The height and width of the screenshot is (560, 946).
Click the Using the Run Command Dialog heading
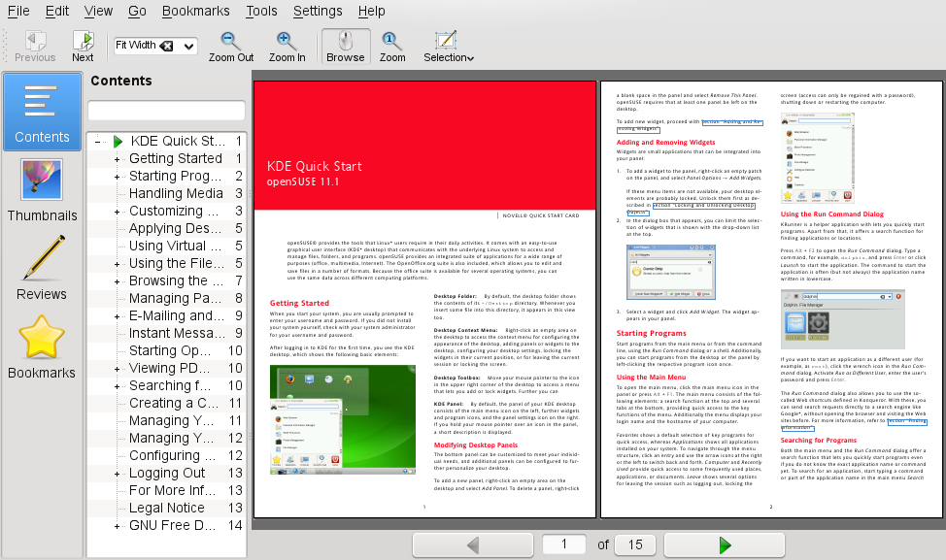coord(832,214)
